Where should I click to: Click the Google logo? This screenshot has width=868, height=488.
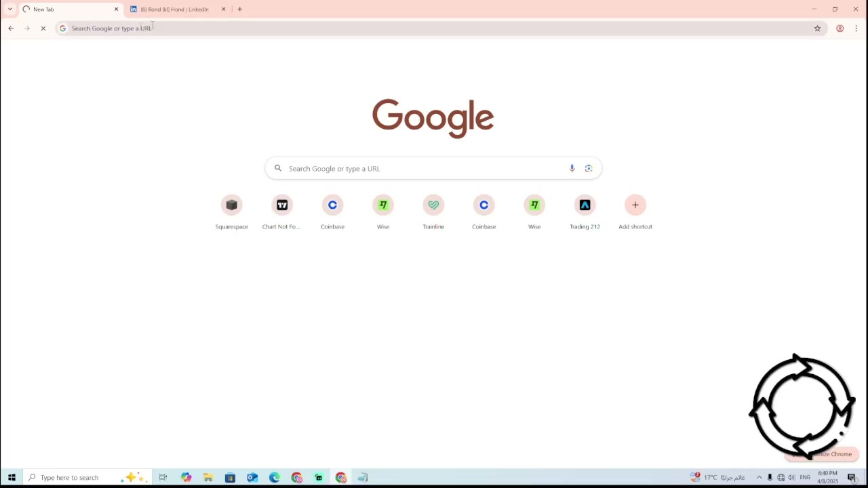[433, 119]
